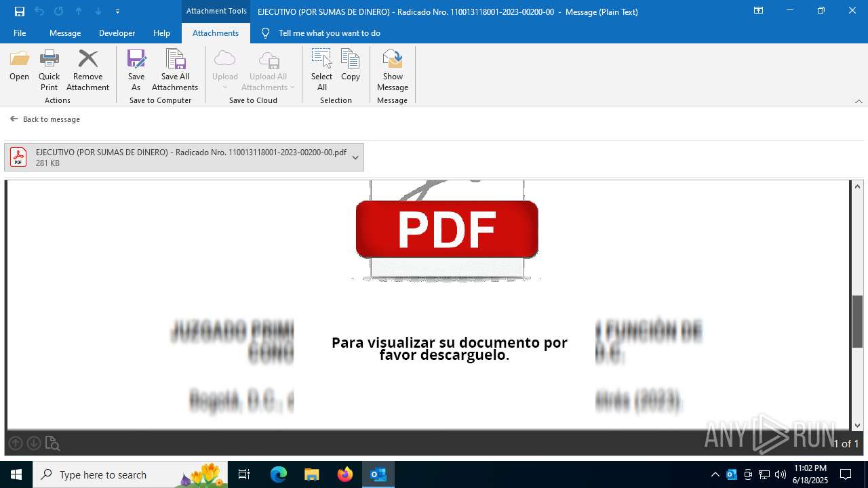Click 'Para visualizar su documento' text
The image size is (868, 488).
[449, 348]
